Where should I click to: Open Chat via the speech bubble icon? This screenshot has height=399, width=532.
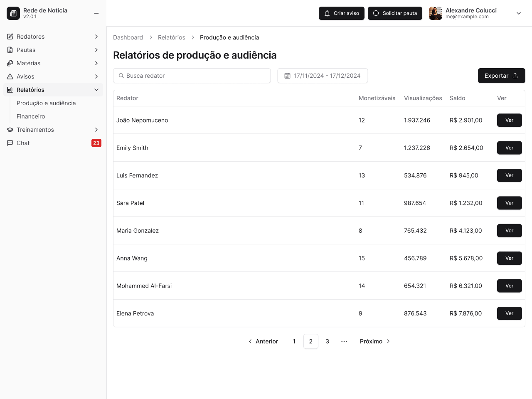10,143
